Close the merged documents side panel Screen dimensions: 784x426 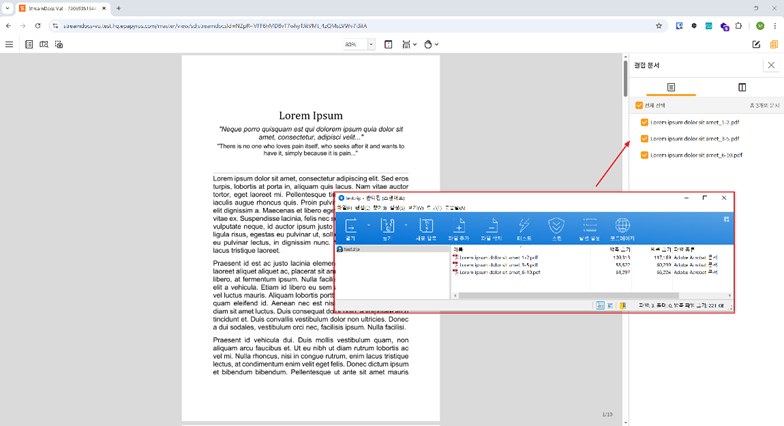(770, 65)
